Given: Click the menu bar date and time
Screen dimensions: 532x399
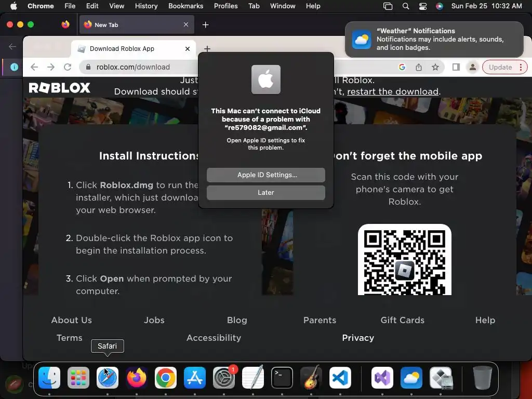Looking at the screenshot, I should point(486,6).
